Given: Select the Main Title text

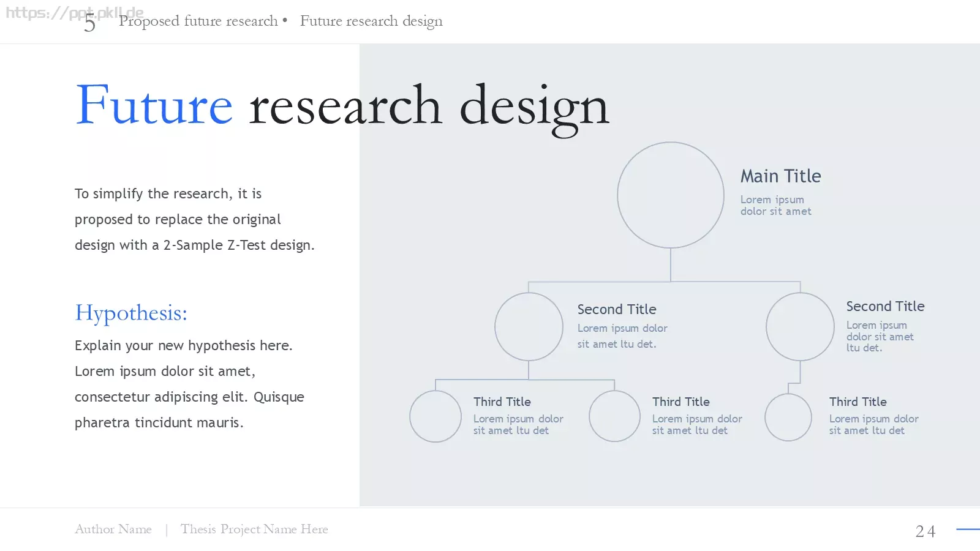Looking at the screenshot, I should 780,176.
